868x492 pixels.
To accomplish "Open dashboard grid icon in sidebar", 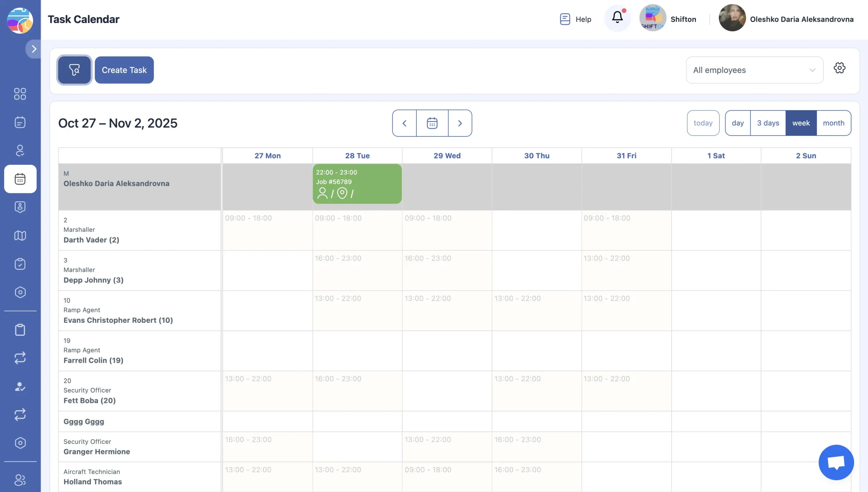I will 20,94.
